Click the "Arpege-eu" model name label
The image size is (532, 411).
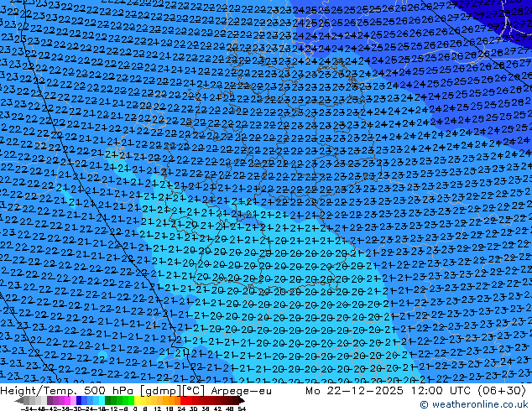(x=241, y=391)
